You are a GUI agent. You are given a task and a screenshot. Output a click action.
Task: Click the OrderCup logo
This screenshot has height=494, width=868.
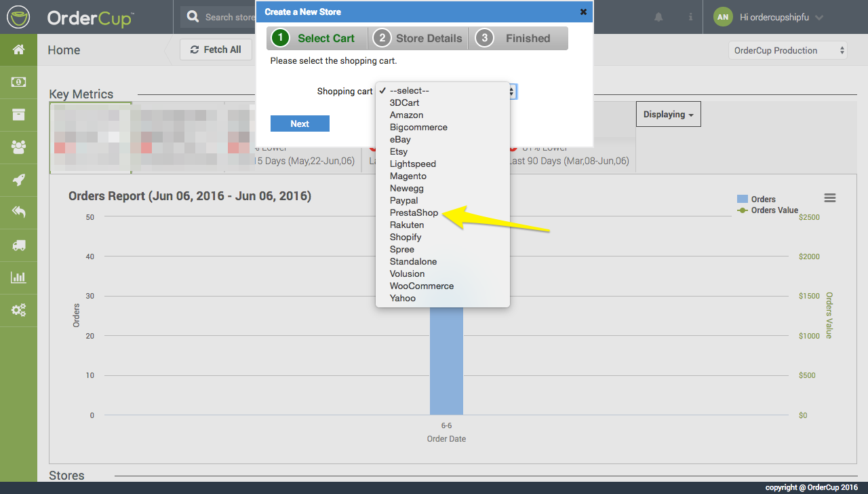tap(70, 16)
